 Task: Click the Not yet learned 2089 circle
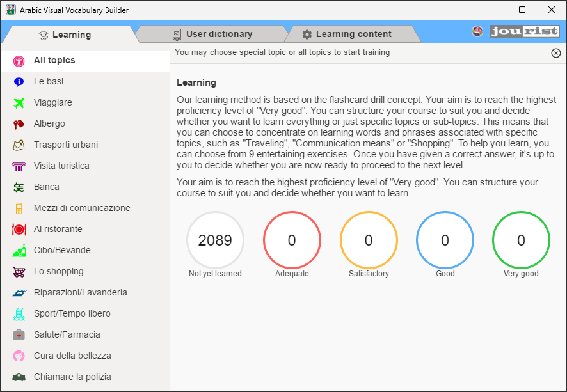215,240
